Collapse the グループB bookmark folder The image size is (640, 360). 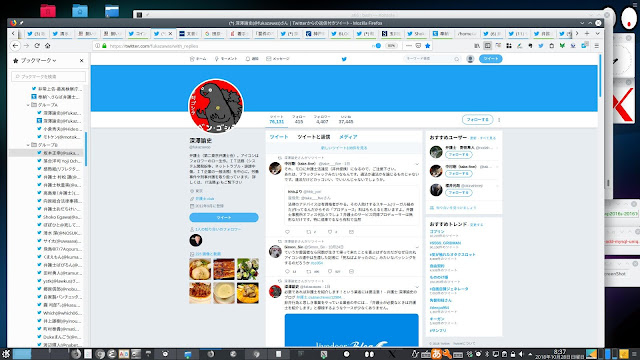click(28, 145)
